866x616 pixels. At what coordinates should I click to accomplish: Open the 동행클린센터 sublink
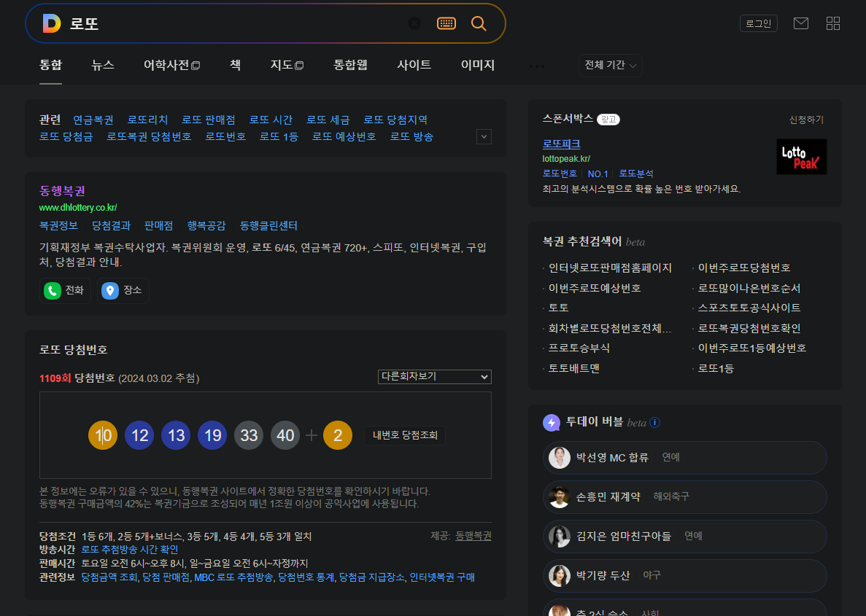point(268,226)
